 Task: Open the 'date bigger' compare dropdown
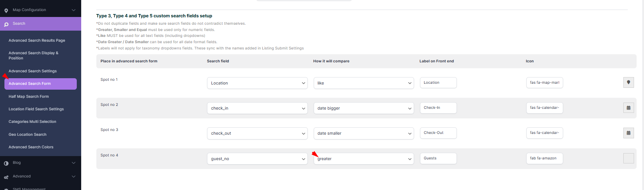364,108
